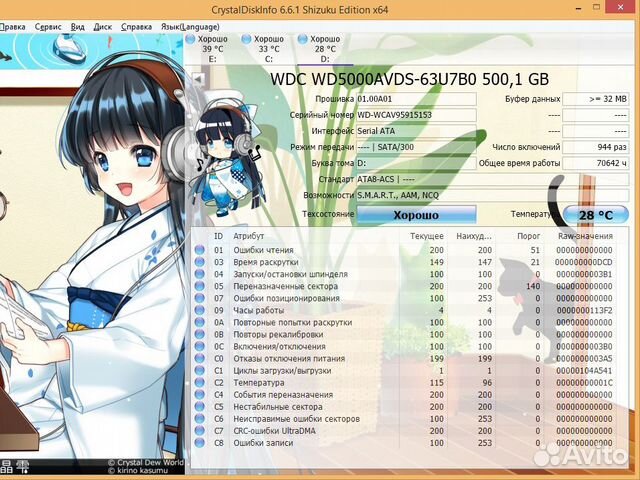The height and width of the screenshot is (480, 640).
Task: Click status icon for C7 CRC-ошибки UltraDMA
Action: (x=200, y=431)
